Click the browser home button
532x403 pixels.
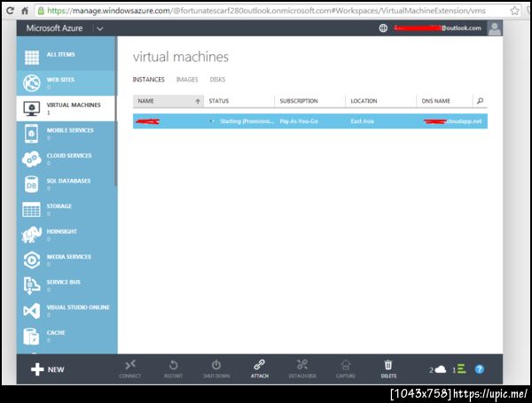coord(25,11)
